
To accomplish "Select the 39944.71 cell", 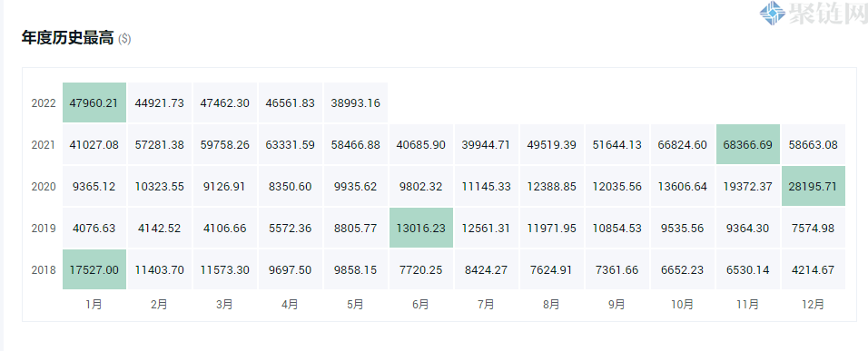I will tap(486, 144).
